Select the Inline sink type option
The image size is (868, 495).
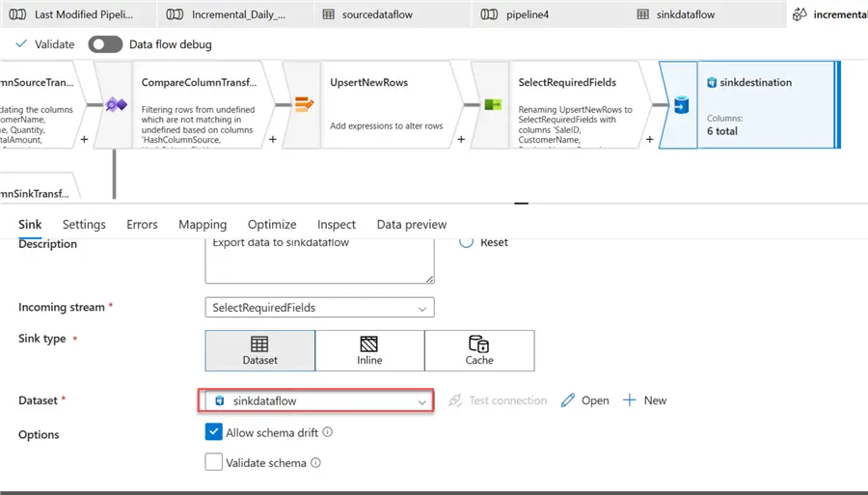click(x=369, y=351)
